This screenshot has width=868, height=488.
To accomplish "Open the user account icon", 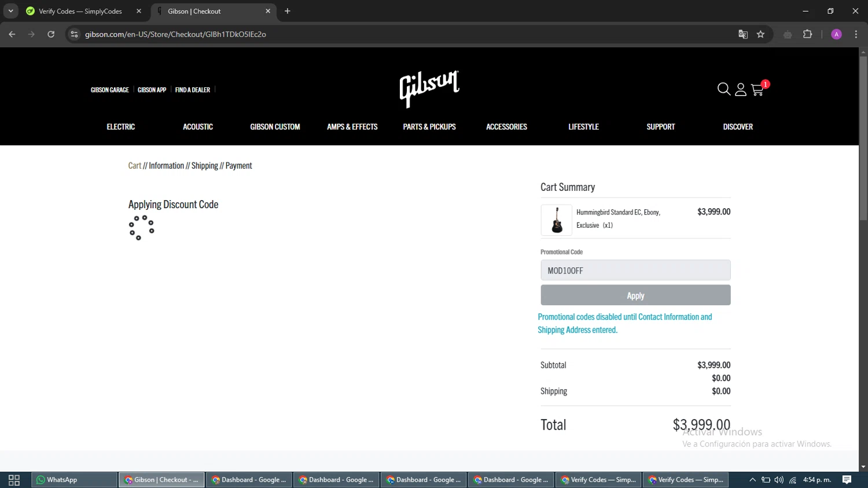I will point(741,90).
